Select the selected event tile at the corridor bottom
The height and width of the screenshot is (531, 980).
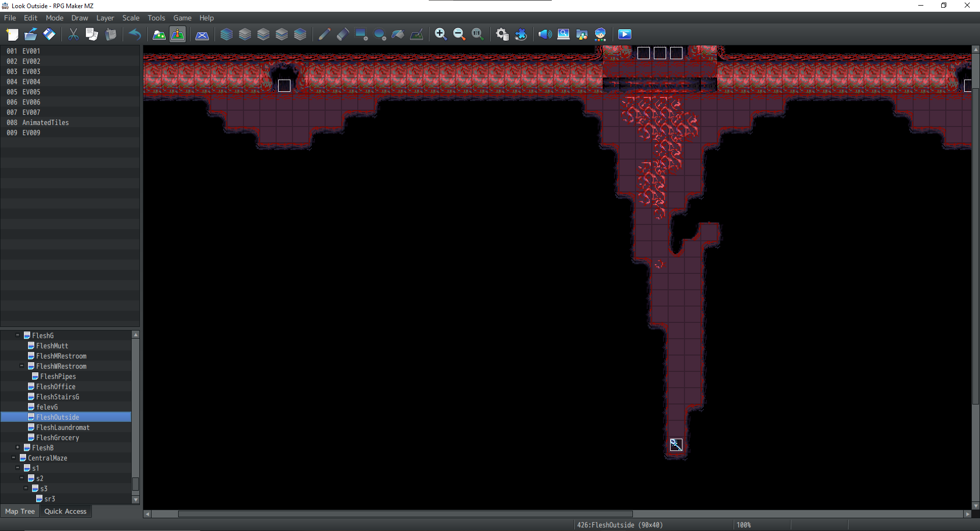click(x=676, y=445)
